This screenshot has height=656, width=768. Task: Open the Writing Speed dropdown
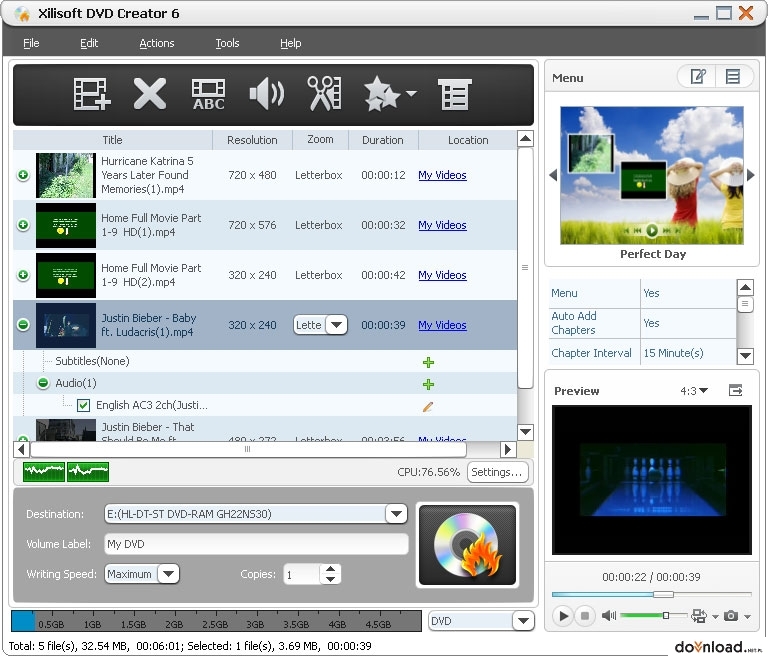pos(168,574)
